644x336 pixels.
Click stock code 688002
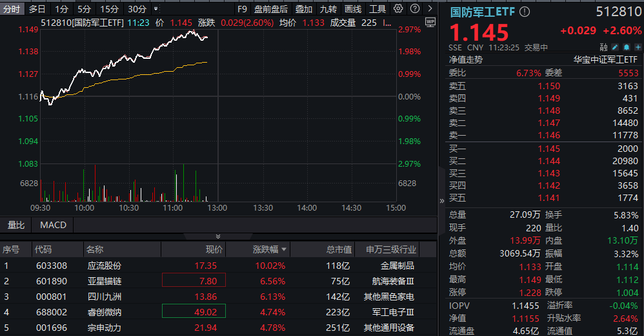pos(52,312)
